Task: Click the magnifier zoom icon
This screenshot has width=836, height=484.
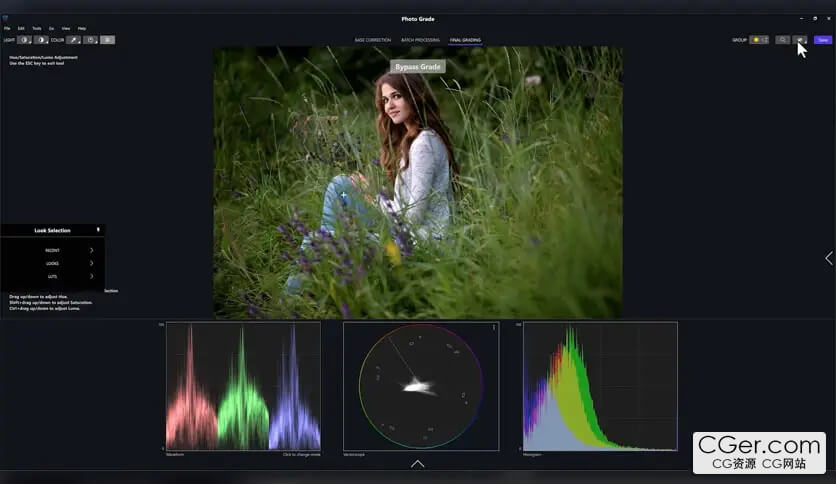Action: click(782, 40)
